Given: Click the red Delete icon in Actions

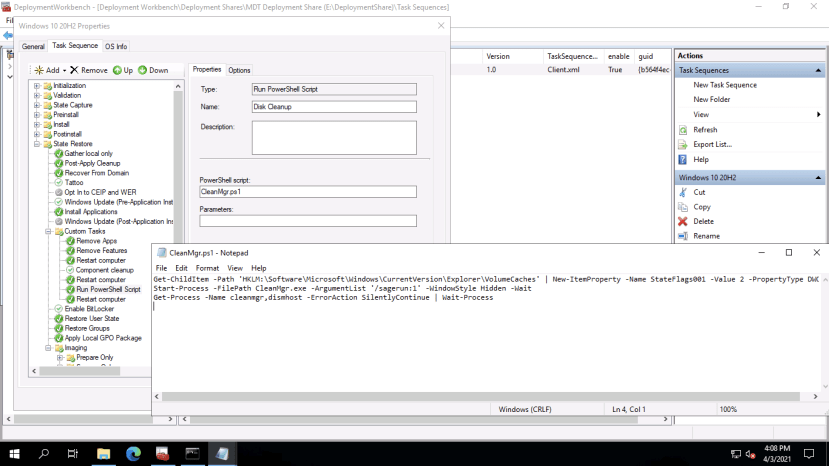Looking at the screenshot, I should point(683,221).
